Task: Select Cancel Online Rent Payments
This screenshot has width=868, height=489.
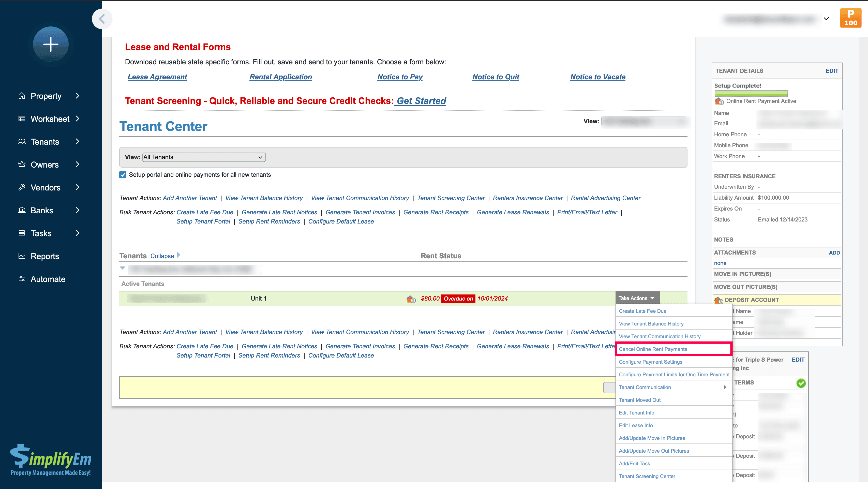Action: 653,349
